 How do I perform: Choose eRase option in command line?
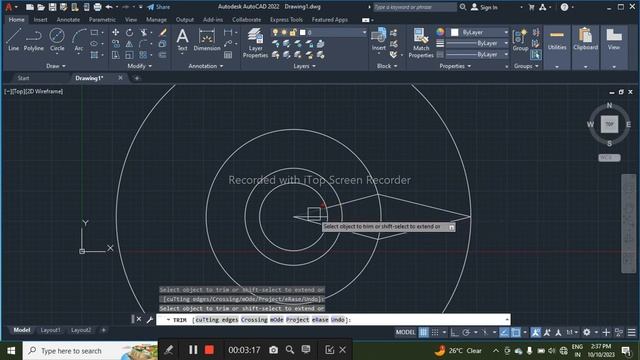pos(320,320)
